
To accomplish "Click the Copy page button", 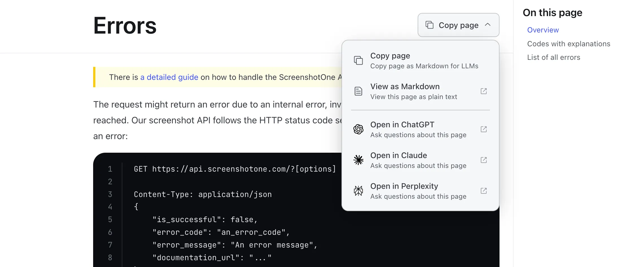I will pos(458,25).
